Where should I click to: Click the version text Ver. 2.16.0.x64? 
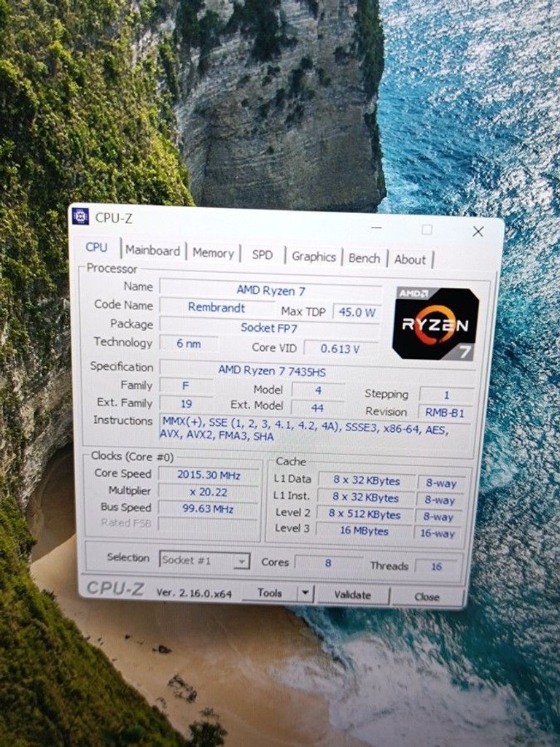pos(194,594)
